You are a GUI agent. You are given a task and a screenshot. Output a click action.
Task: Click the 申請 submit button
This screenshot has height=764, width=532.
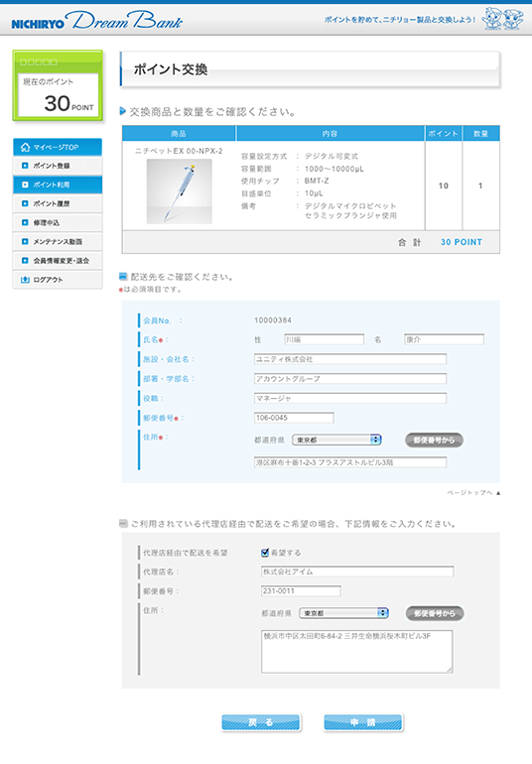click(x=363, y=722)
